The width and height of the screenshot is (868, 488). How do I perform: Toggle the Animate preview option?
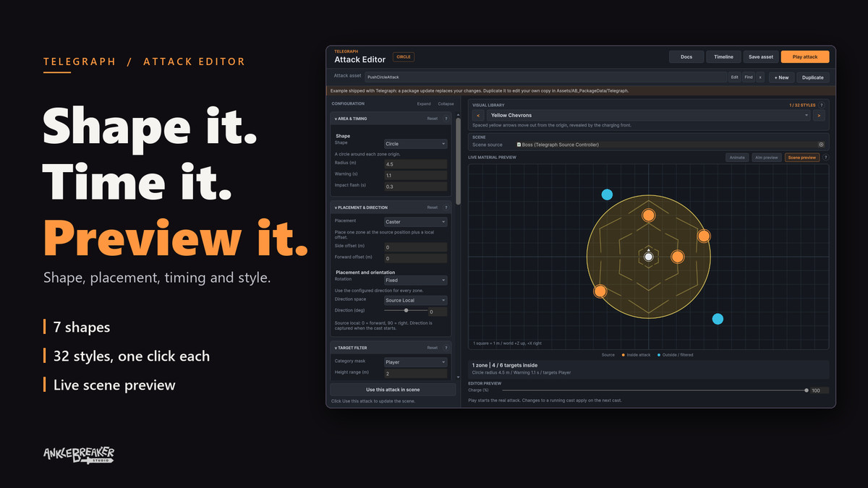click(737, 157)
